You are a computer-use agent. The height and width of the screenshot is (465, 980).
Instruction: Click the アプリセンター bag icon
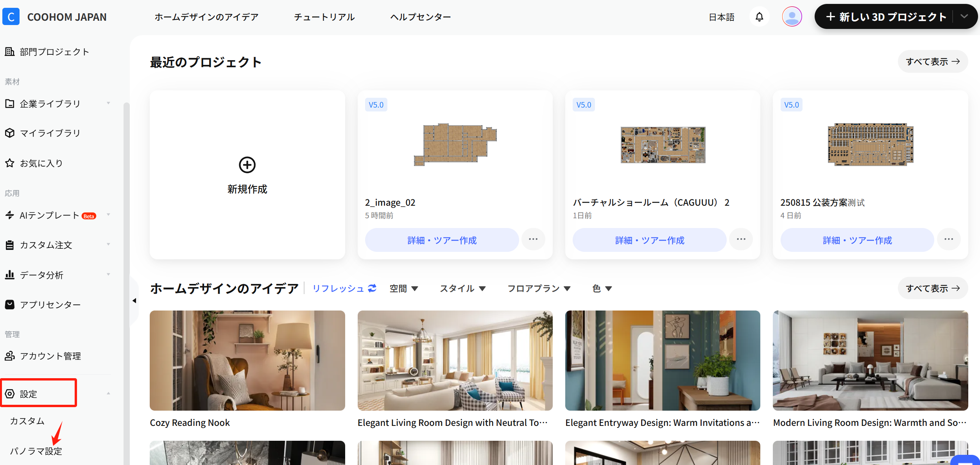pyautogui.click(x=10, y=304)
